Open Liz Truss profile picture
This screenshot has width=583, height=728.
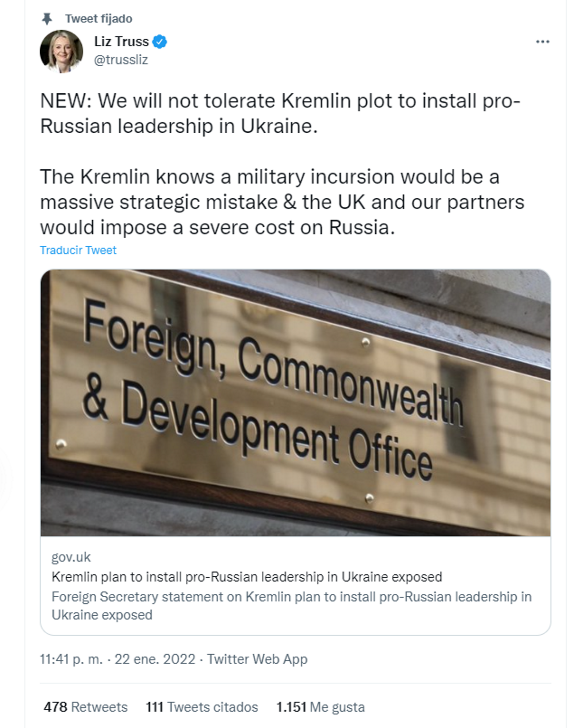click(61, 51)
